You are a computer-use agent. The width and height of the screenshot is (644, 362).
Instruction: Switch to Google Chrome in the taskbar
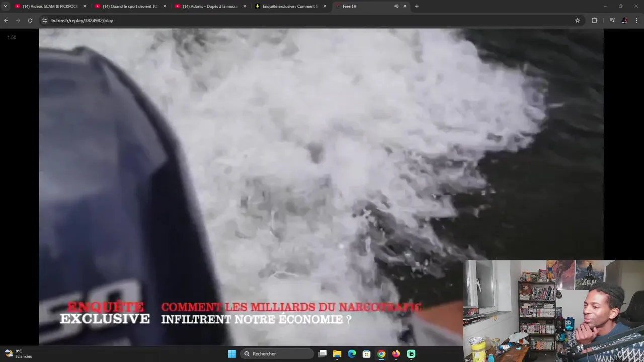[381, 354]
